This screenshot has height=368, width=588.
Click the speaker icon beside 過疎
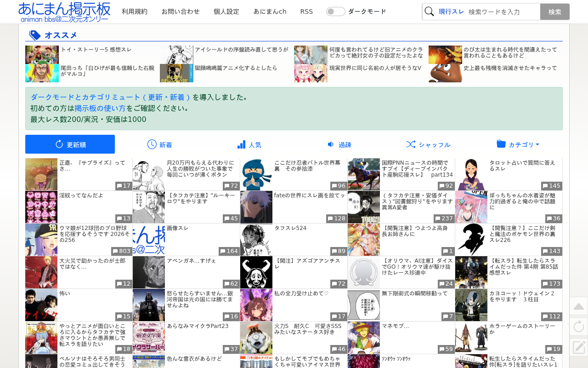pos(331,144)
